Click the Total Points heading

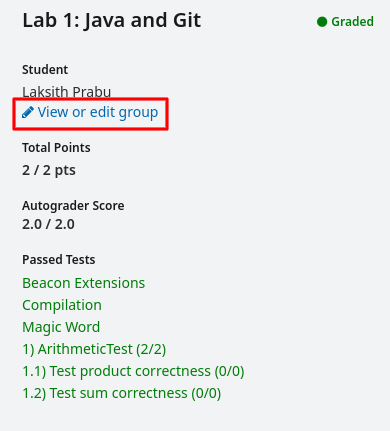[x=56, y=147]
